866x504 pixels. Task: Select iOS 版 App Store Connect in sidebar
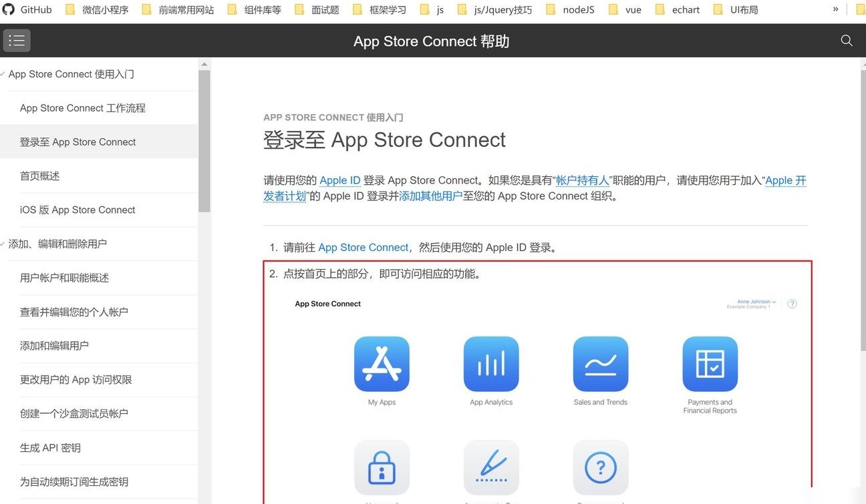(x=99, y=210)
